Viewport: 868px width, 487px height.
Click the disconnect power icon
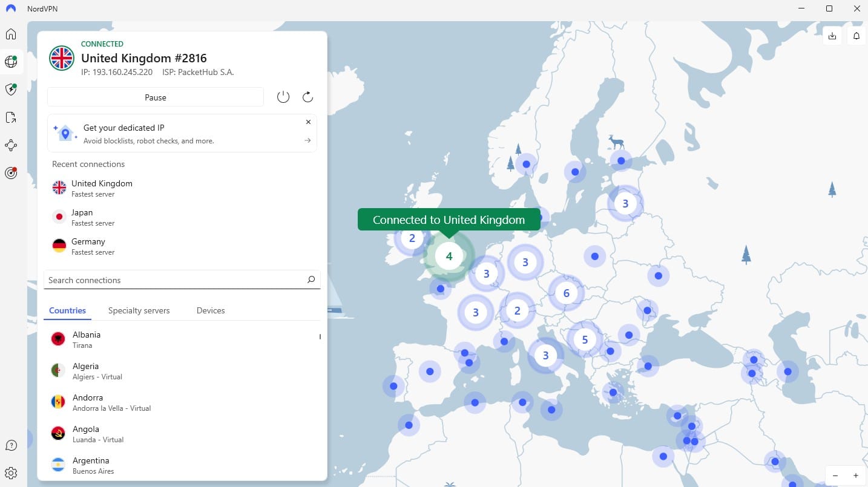[283, 97]
